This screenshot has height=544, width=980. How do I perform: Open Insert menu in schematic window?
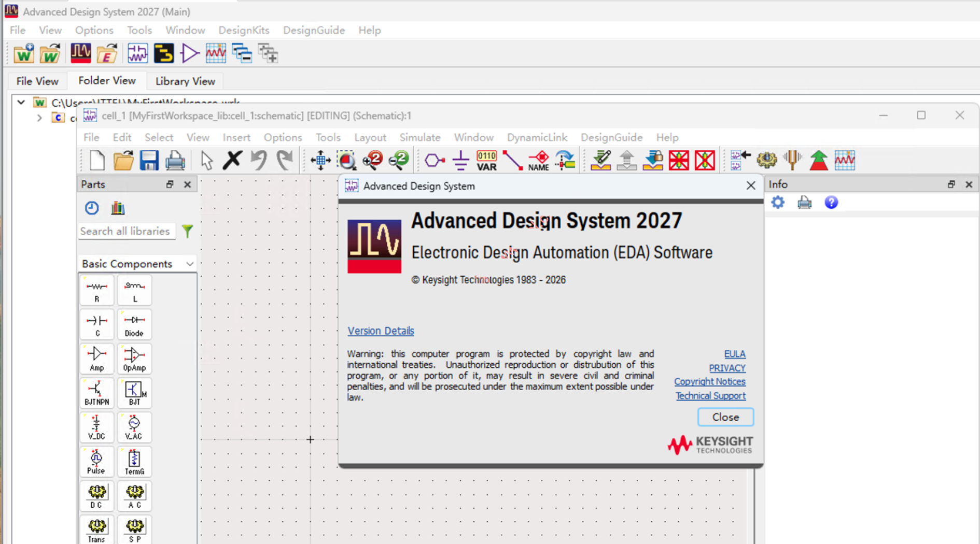click(236, 137)
